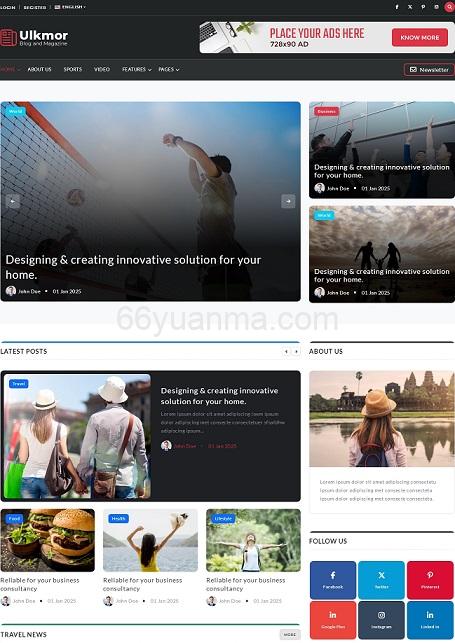This screenshot has height=643, width=455.
Task: Expand the Features menu dropdown
Action: (136, 69)
